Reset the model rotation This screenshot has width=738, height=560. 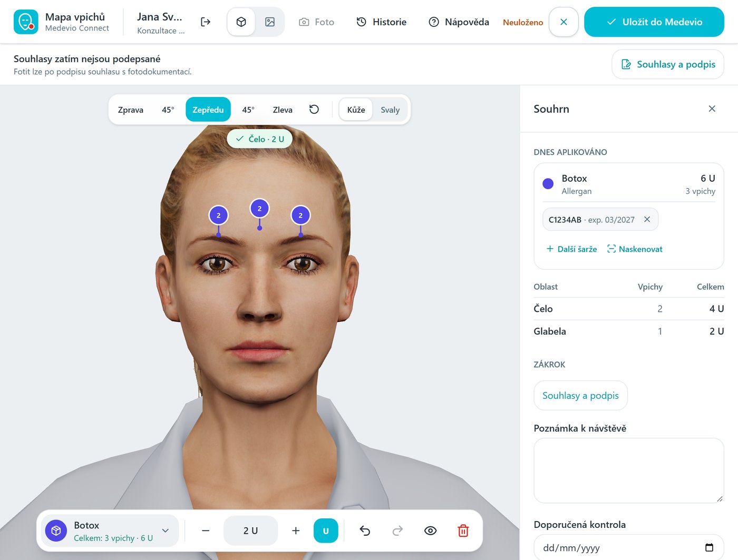point(314,110)
